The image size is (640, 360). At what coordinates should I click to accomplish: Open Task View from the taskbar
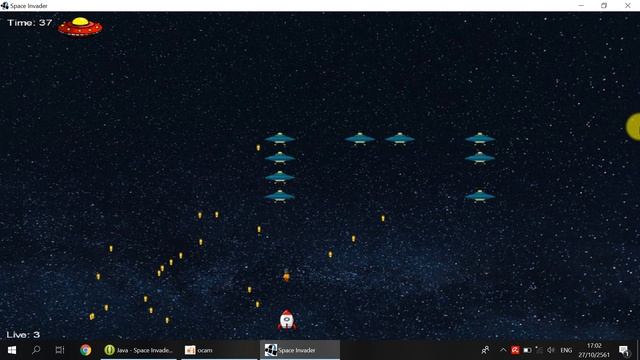click(x=60, y=350)
